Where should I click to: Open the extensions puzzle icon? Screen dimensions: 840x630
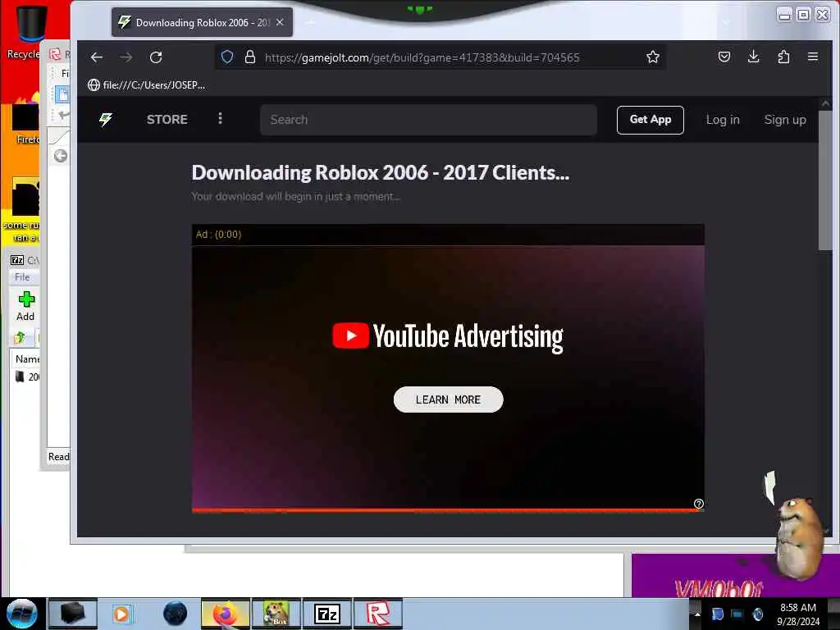point(783,57)
